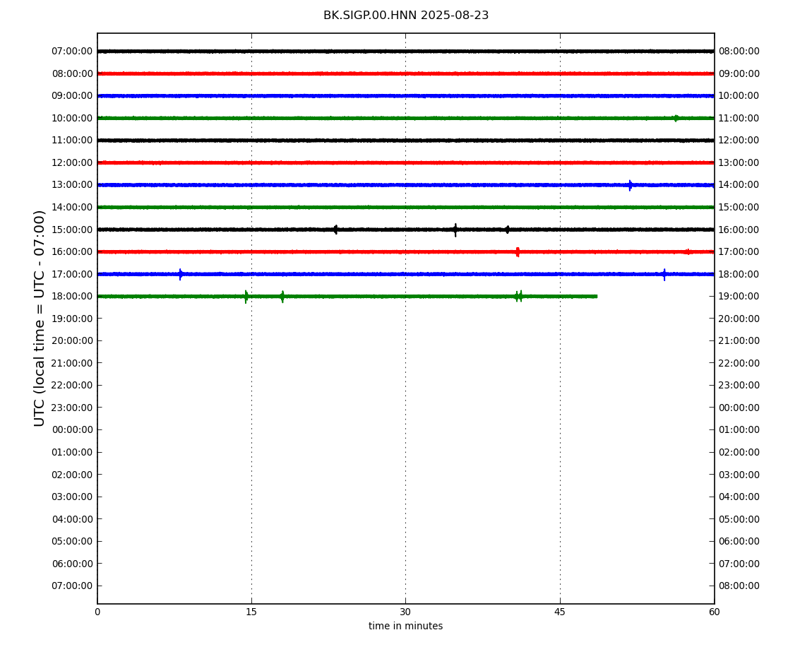
Task: Click the early spike on blue 17:00:00 trace
Action: tap(180, 274)
